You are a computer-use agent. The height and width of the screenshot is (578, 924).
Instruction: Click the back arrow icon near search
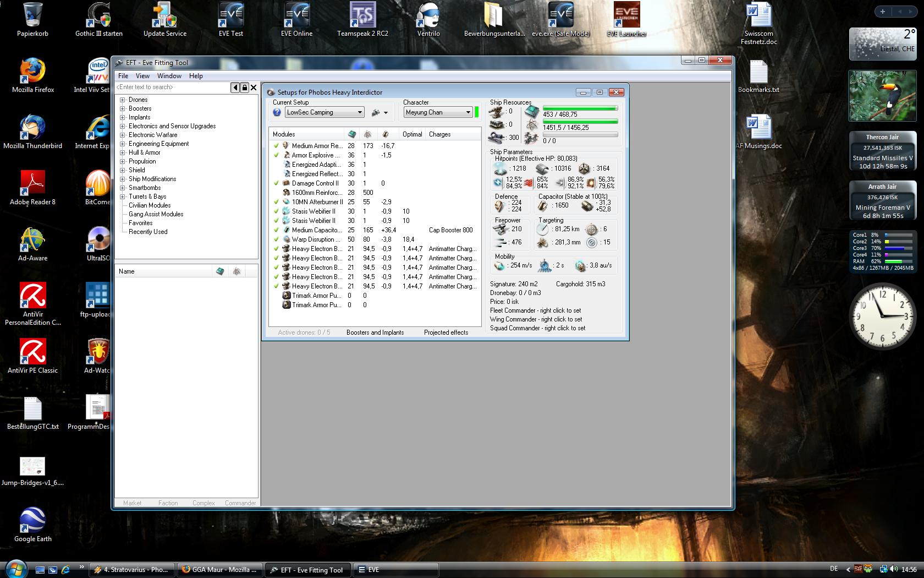235,88
